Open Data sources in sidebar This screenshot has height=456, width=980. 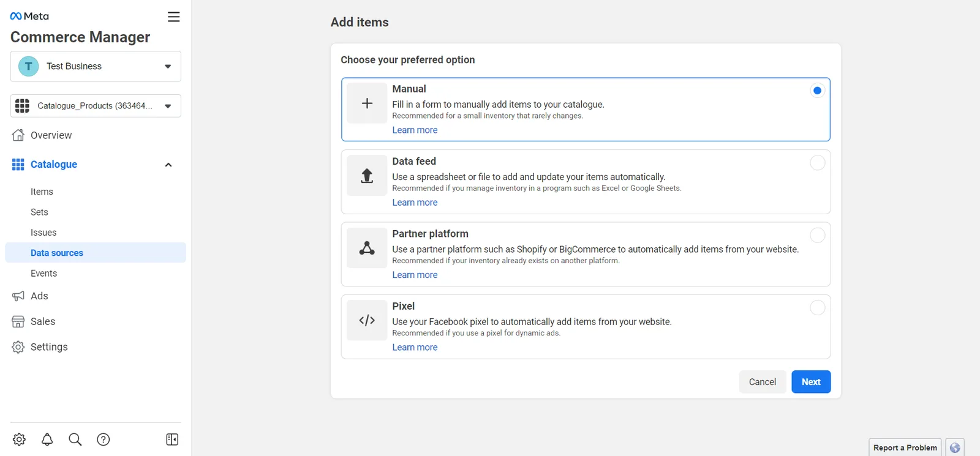pos(96,253)
